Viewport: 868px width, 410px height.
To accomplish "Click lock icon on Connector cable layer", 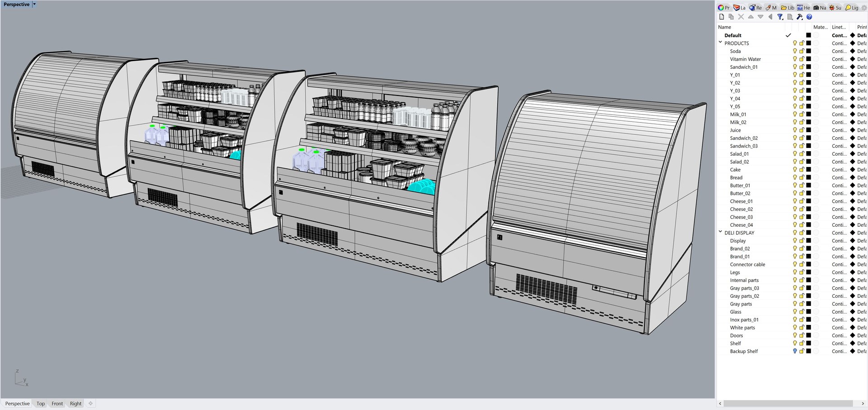I will point(802,264).
